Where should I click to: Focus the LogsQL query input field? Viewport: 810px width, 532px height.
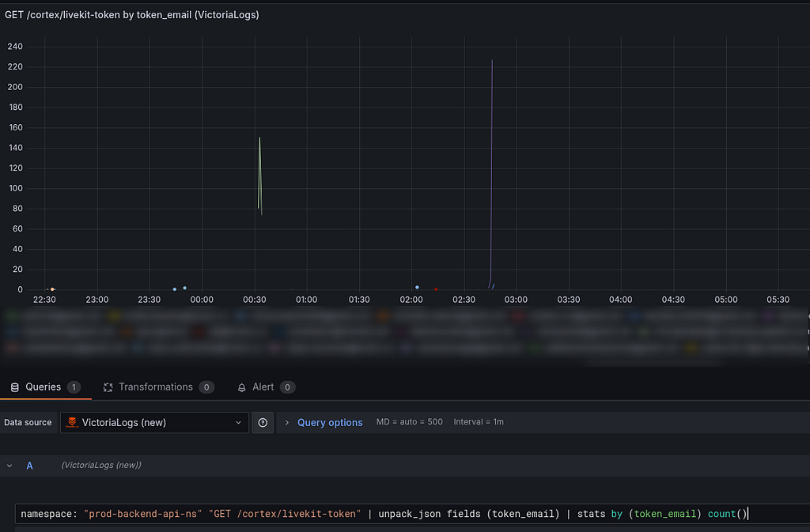click(412, 514)
